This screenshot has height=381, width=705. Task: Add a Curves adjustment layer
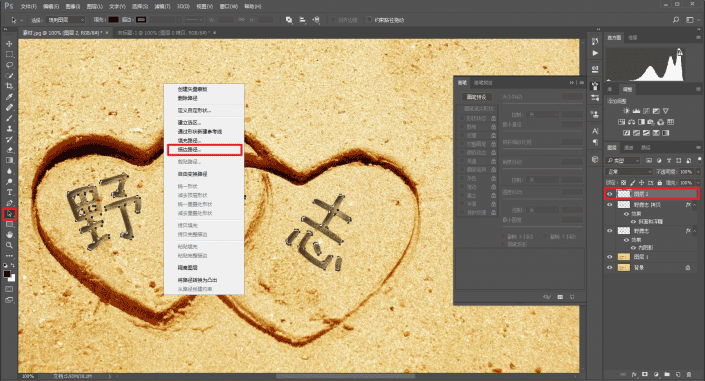646,111
